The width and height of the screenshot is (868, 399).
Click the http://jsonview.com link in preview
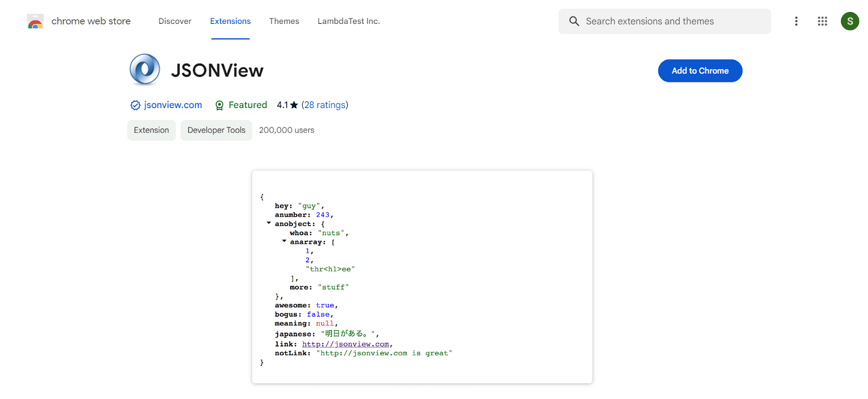pos(346,344)
